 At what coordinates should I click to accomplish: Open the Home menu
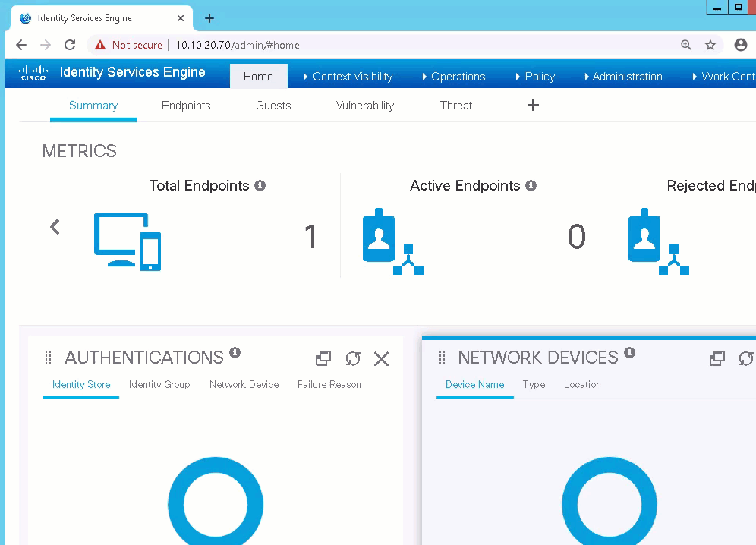pyautogui.click(x=258, y=76)
